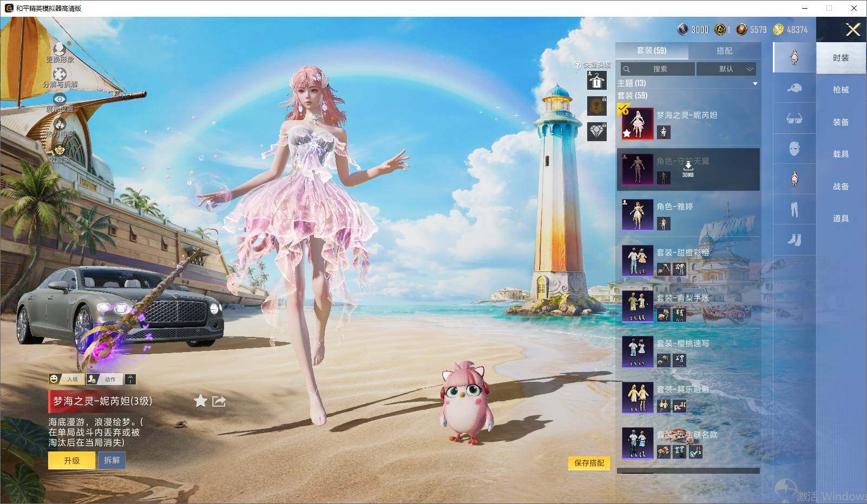
Task: Click the 动作 action emote button
Action: 104,379
